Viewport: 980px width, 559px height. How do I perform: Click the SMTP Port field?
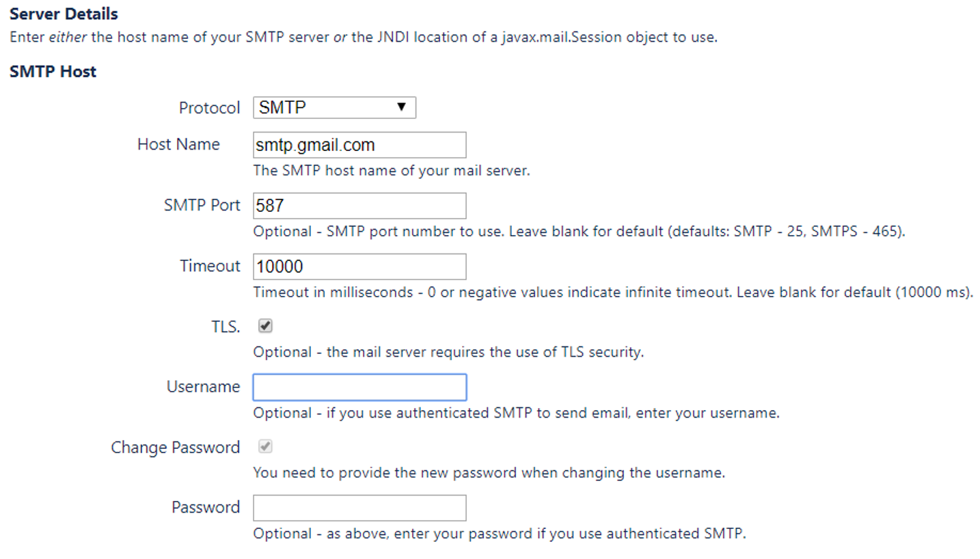[359, 206]
